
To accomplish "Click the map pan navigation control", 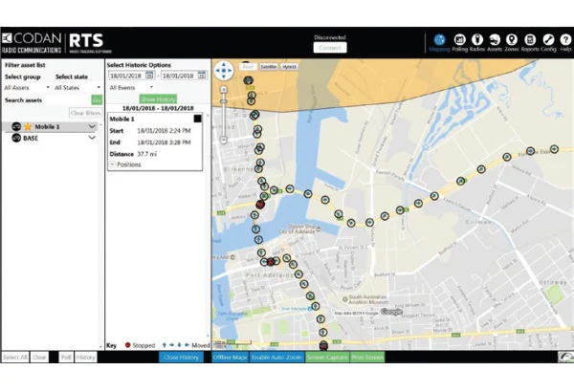I will pyautogui.click(x=222, y=71).
